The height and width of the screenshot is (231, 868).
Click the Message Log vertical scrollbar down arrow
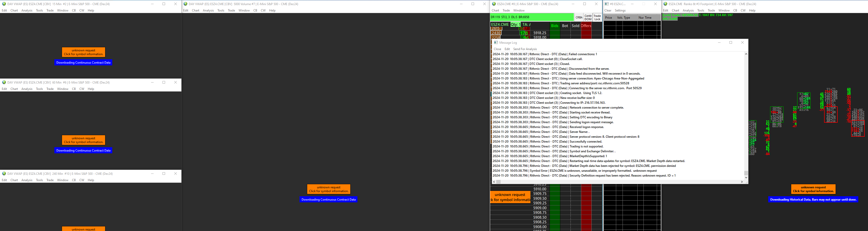point(746,177)
